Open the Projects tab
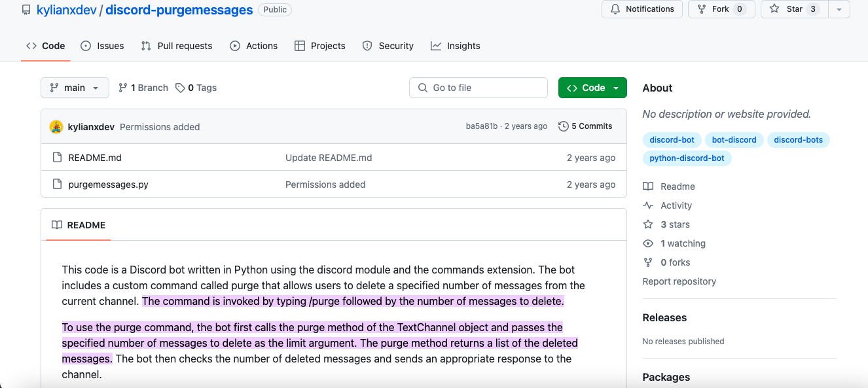 320,46
